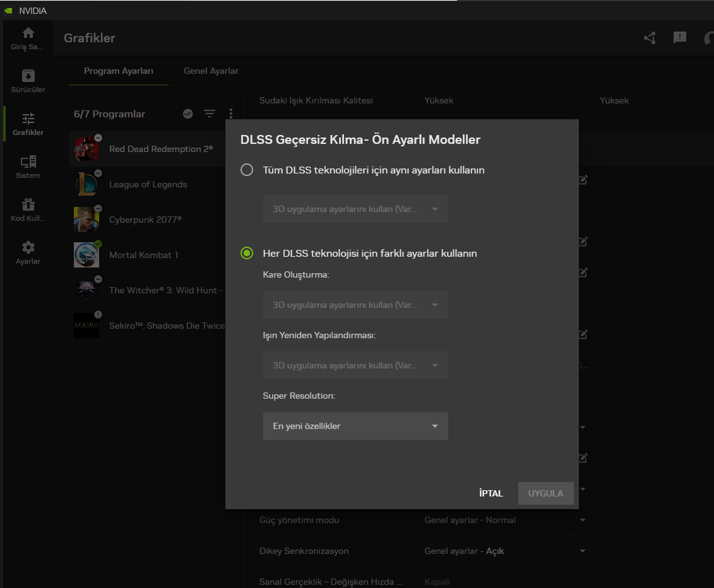Select 'Her DLSS teknolojisi için farklı ayarlar' radio
This screenshot has width=714, height=588.
pos(247,253)
